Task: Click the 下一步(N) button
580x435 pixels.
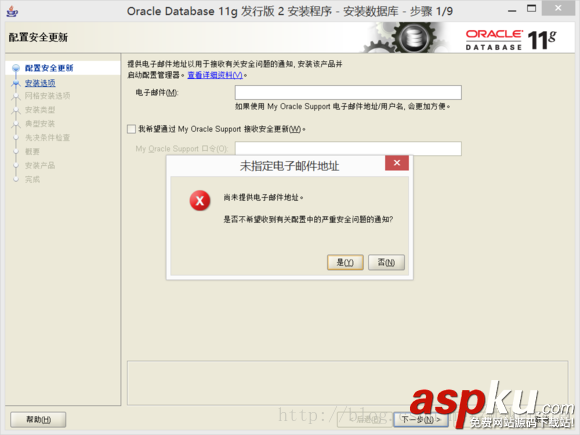Action: 421,419
